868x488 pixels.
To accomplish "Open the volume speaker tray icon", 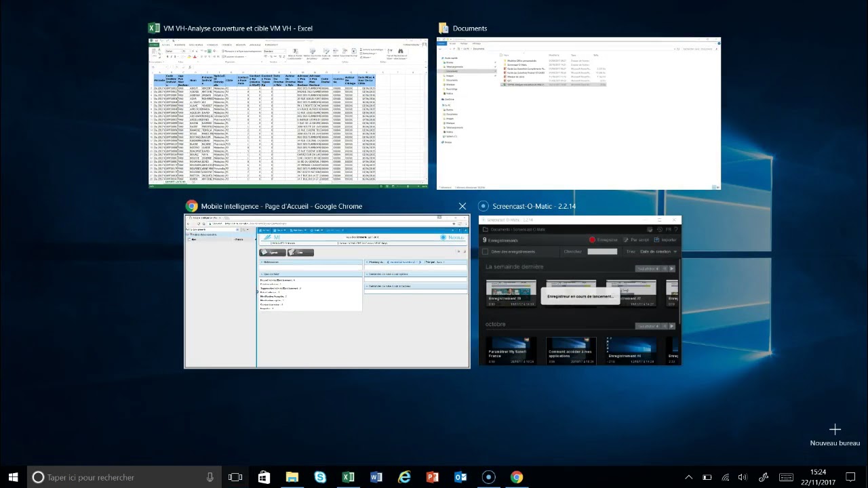I will click(x=743, y=477).
